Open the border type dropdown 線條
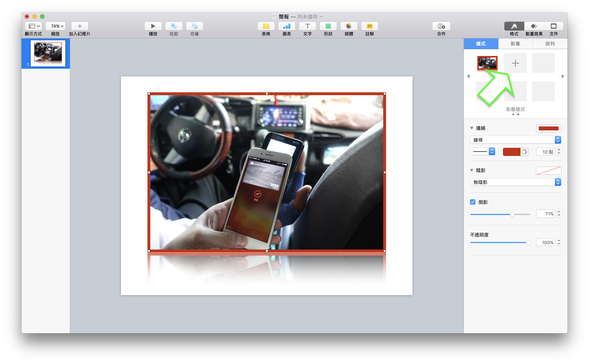589x364 pixels. coord(516,140)
